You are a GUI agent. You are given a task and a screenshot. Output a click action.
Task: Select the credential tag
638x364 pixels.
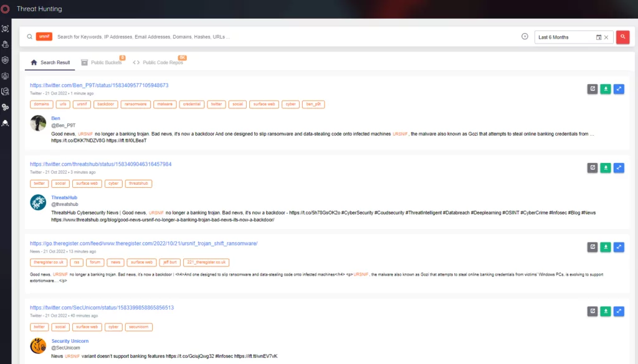(192, 105)
